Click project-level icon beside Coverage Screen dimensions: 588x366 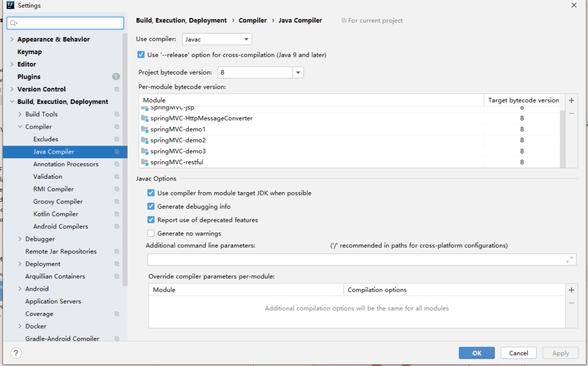pos(117,314)
